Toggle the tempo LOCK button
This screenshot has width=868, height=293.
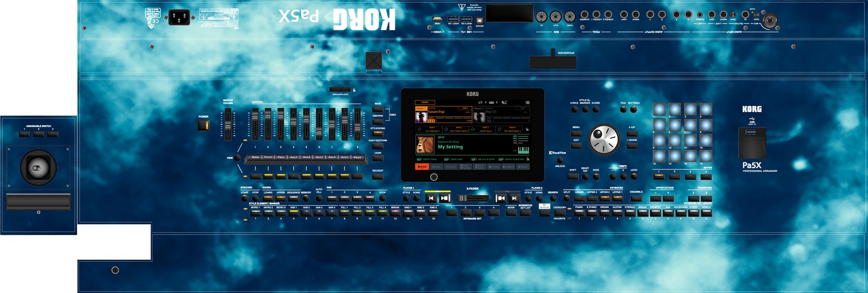point(634,176)
